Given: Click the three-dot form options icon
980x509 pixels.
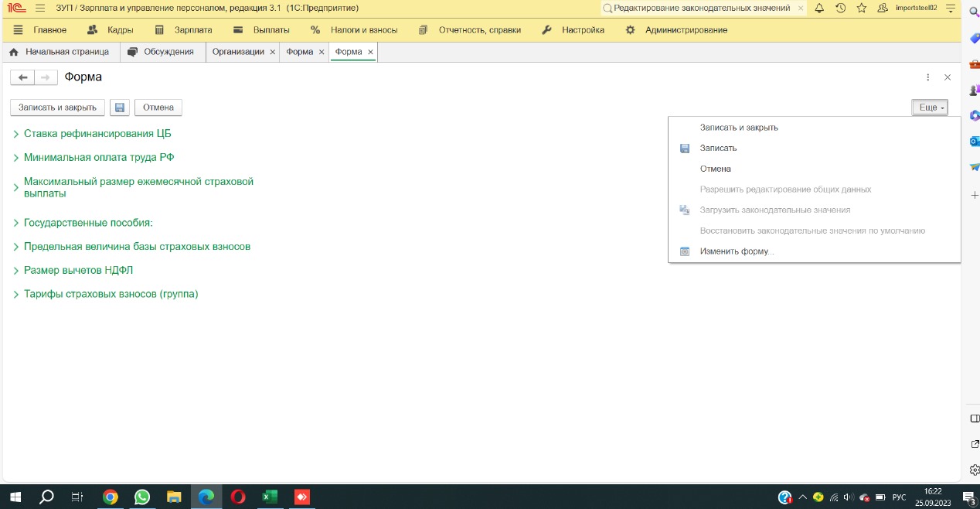Looking at the screenshot, I should point(927,77).
